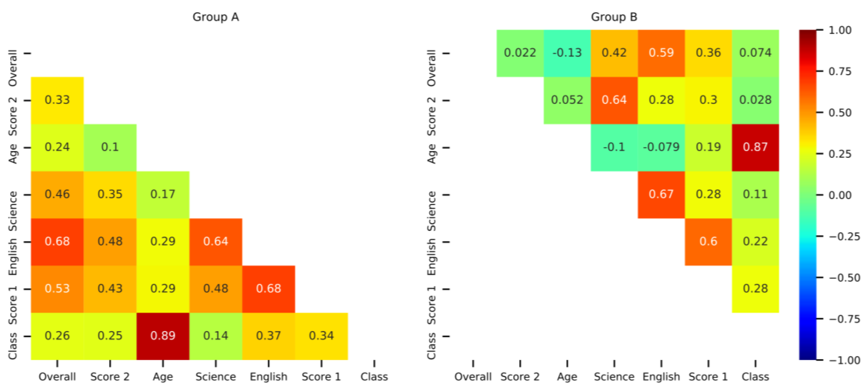Select the dark red 0.89 cell in Group A
The height and width of the screenshot is (391, 868).
[x=163, y=336]
